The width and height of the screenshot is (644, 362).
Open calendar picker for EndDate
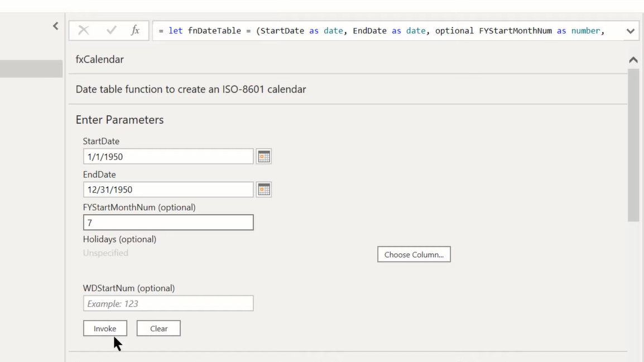coord(263,190)
